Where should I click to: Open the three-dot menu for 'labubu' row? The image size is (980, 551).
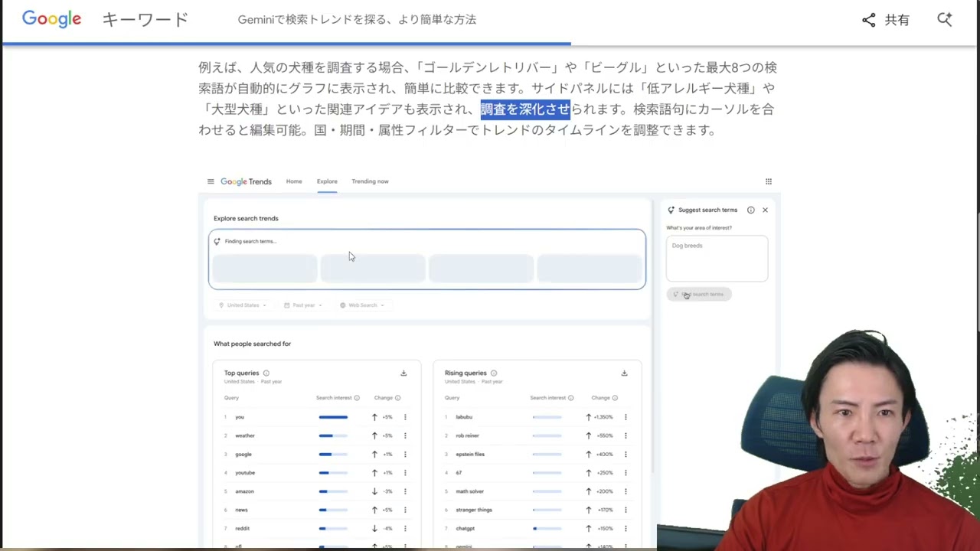coord(626,417)
